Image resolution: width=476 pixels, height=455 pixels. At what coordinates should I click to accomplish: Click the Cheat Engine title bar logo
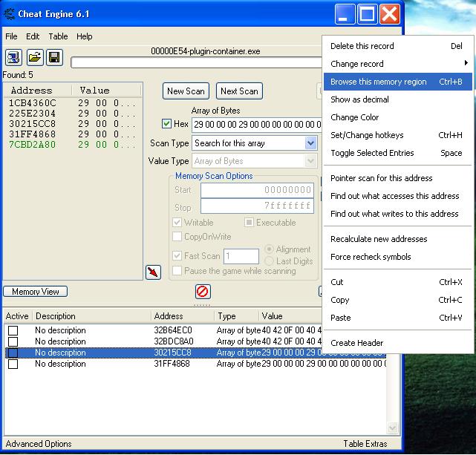(9, 14)
